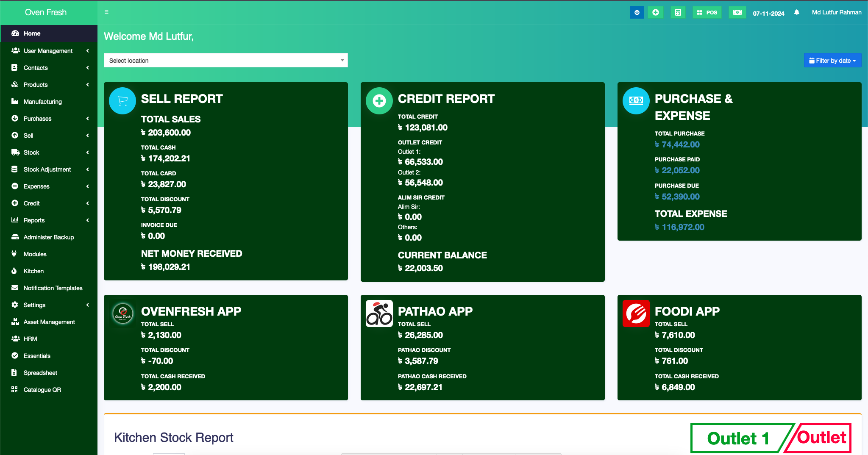Viewport: 868px width, 455px height.
Task: Click the 07-11-2024 date in header
Action: point(768,13)
